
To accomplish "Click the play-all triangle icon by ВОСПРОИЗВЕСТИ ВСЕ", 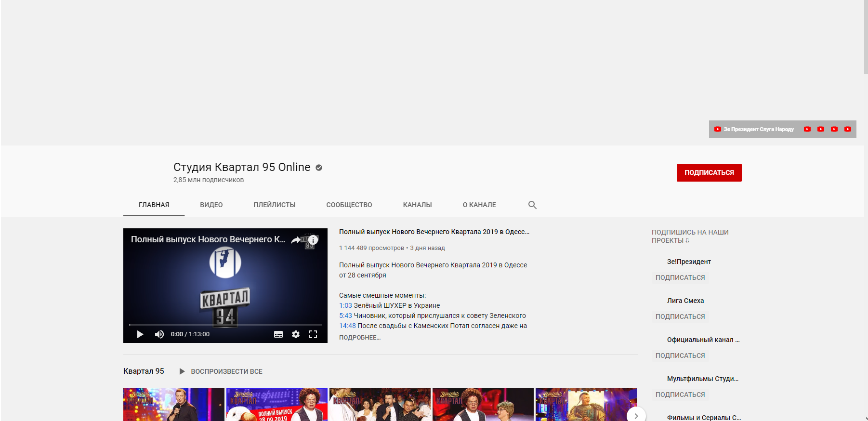I will click(182, 371).
